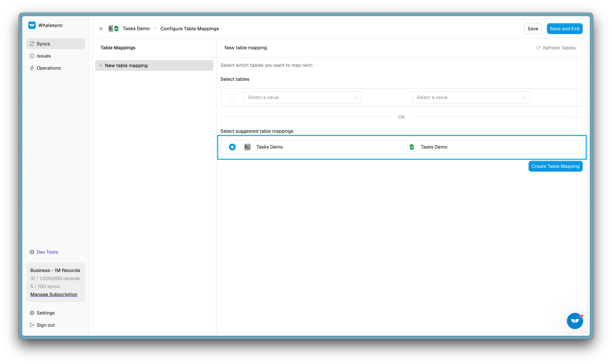Go to Issues in sidebar
Viewport: 612px width, 364px height.
(43, 56)
